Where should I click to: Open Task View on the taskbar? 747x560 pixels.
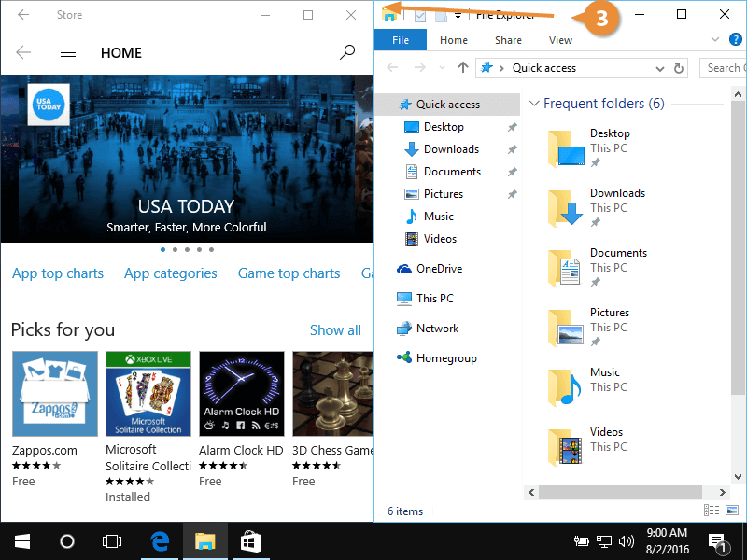(x=112, y=541)
